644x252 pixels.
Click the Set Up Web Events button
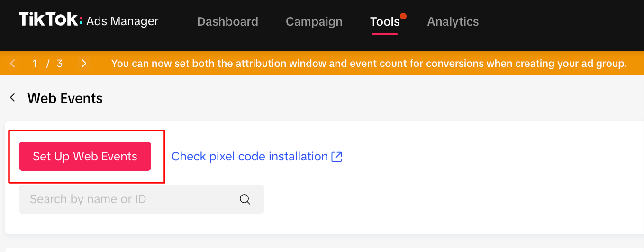pyautogui.click(x=85, y=156)
